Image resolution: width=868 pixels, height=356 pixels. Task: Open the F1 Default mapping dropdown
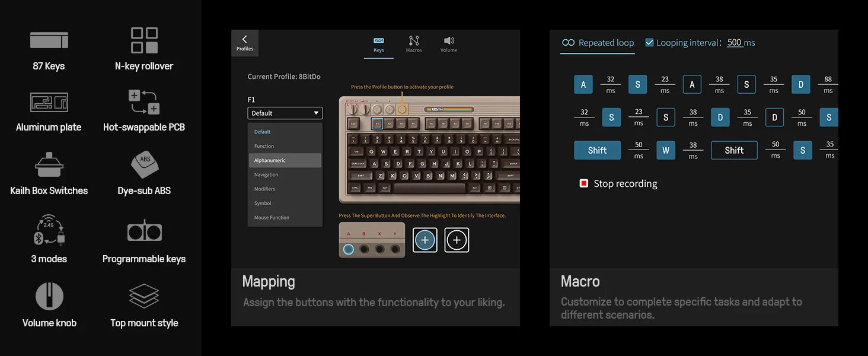[x=285, y=113]
